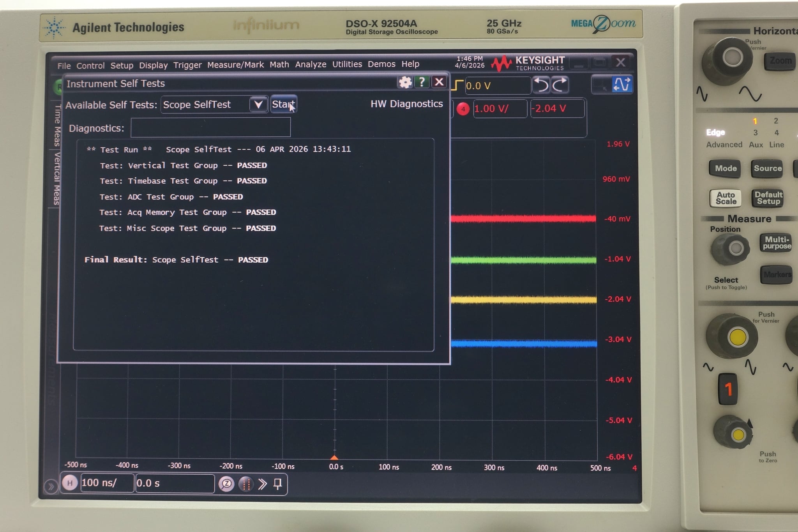Toggle the red channel 4 button

click(463, 109)
